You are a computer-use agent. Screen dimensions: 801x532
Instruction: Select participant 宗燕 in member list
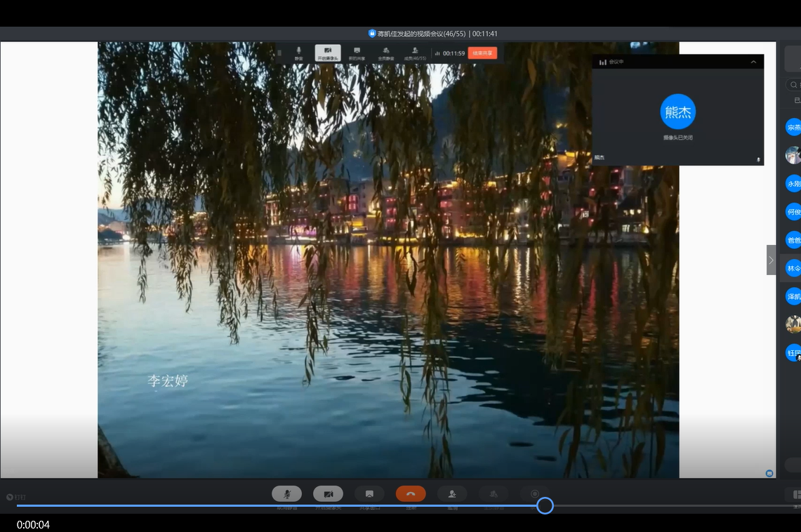793,127
